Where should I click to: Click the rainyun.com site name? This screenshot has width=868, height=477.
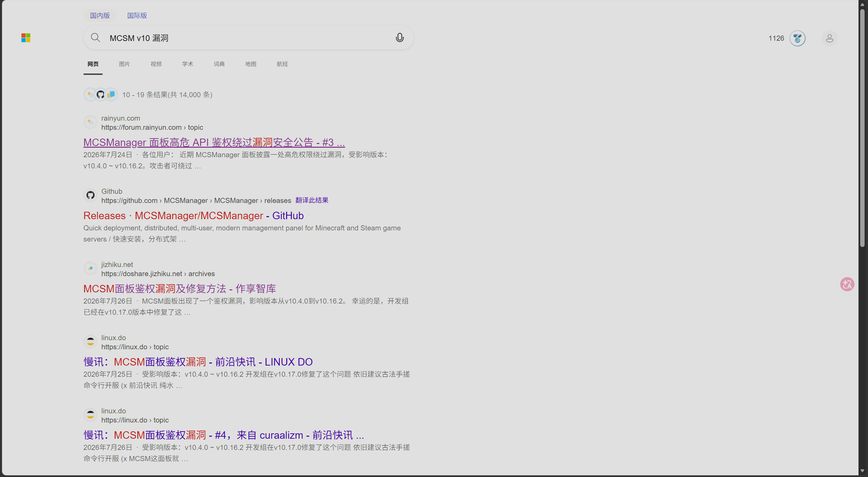121,118
